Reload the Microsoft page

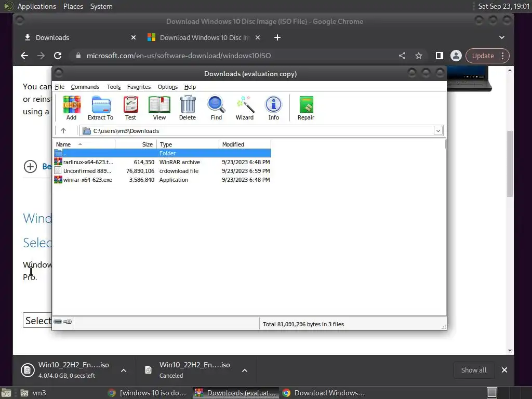58,56
